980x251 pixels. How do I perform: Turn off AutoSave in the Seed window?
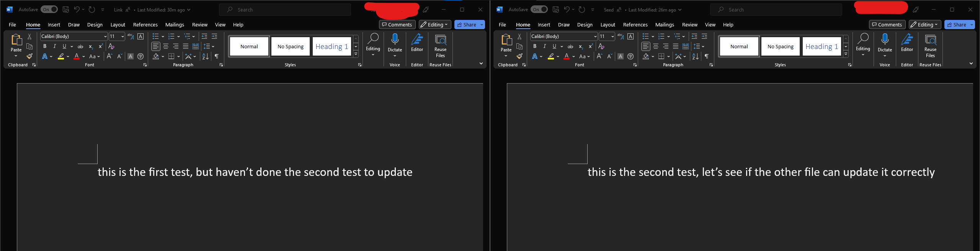[539, 10]
